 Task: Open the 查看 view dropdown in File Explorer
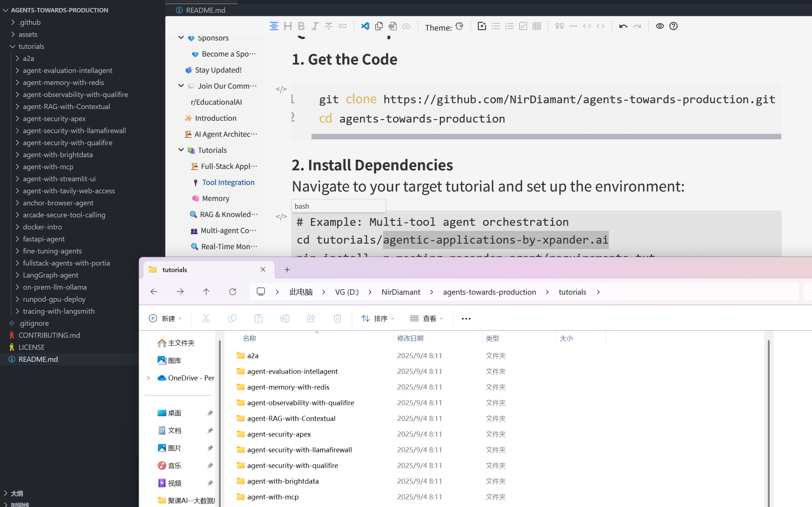(426, 318)
